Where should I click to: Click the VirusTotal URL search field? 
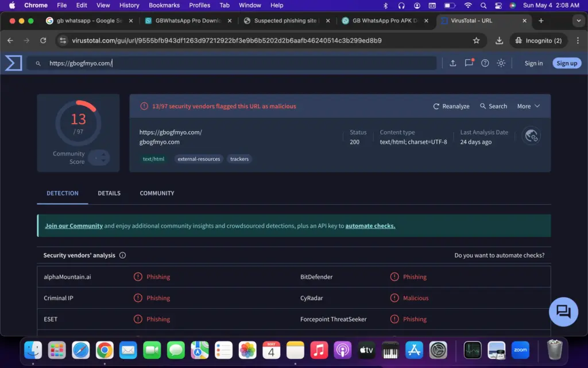tap(232, 63)
